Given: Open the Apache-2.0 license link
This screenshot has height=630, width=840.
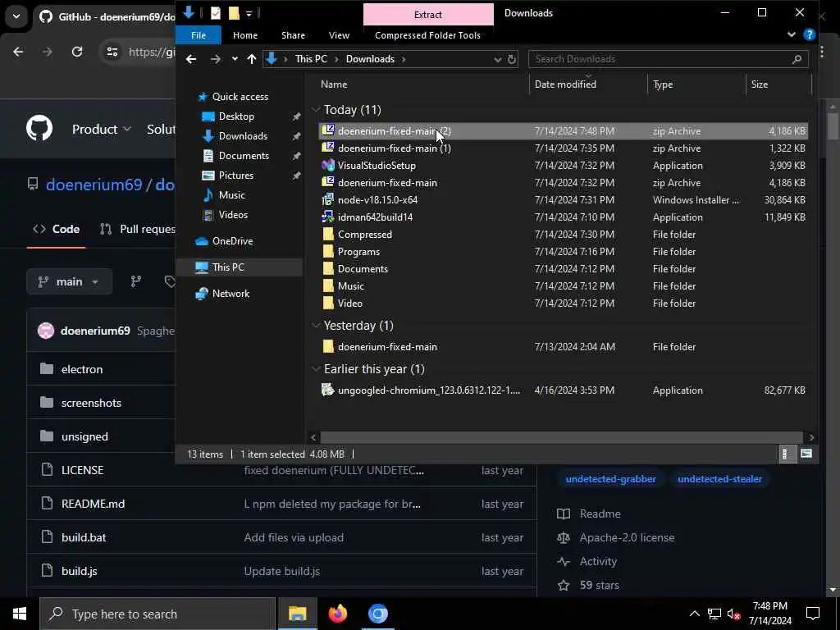Looking at the screenshot, I should [x=627, y=538].
